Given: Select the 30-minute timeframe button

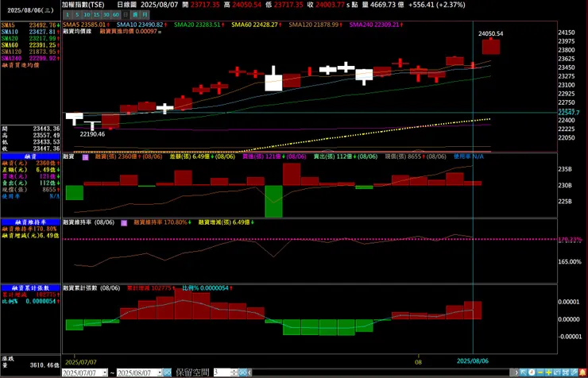Looking at the screenshot, I should [x=106, y=14].
